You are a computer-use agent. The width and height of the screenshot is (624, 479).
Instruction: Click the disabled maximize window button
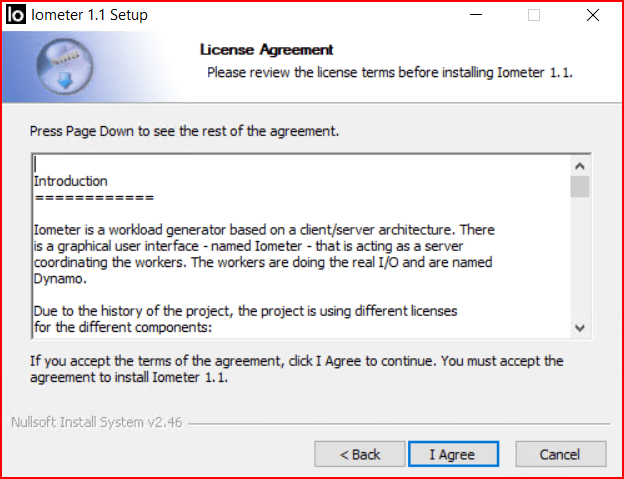coord(534,15)
